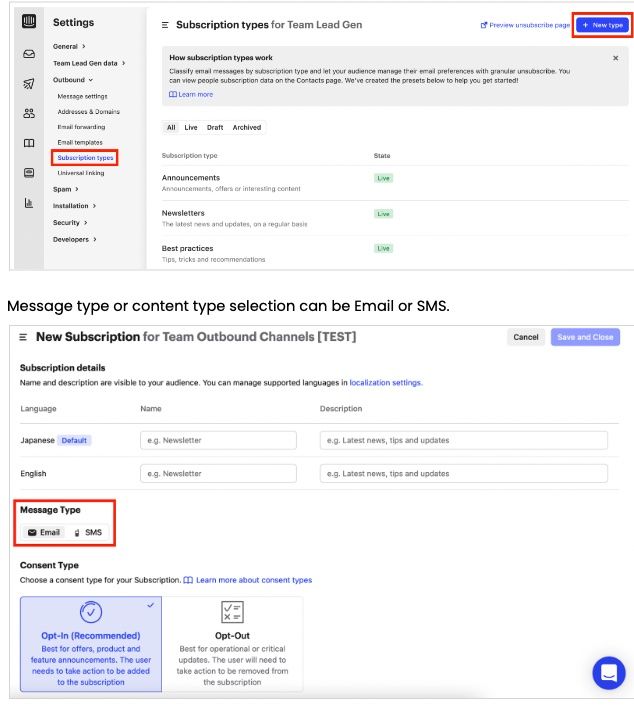Open Email templates settings

pyautogui.click(x=80, y=142)
